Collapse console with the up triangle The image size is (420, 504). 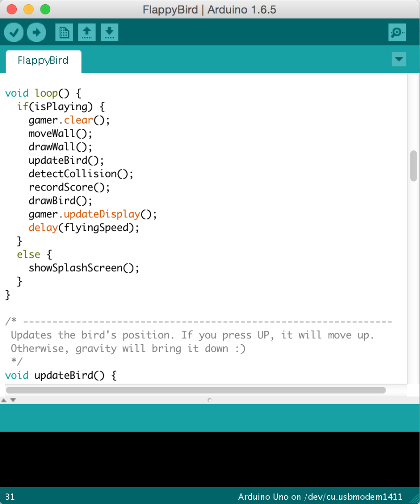(4, 400)
